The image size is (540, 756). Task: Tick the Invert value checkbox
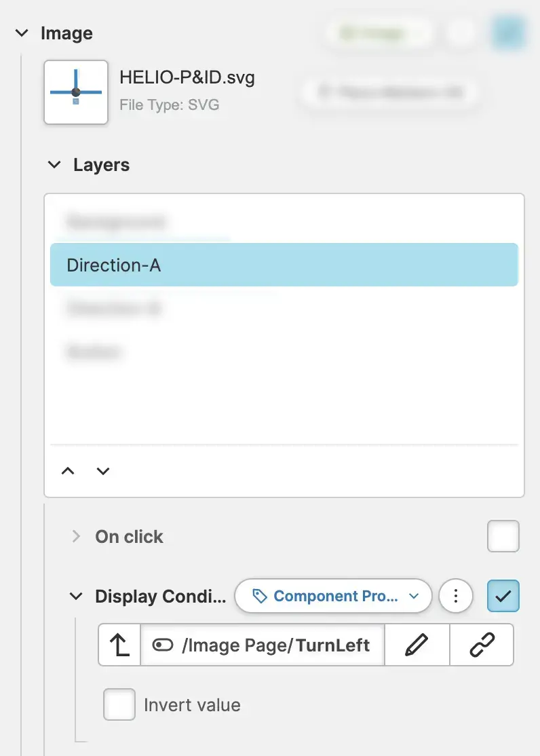pyautogui.click(x=119, y=704)
